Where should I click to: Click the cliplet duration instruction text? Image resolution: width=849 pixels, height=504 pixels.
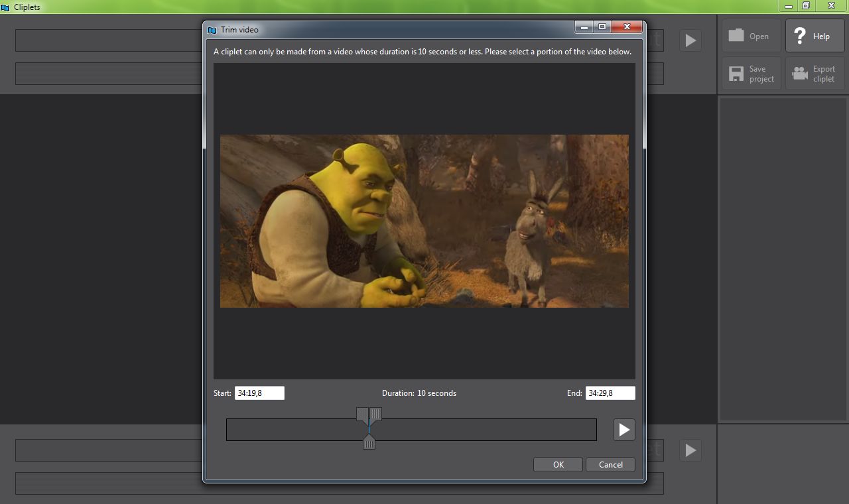pos(423,52)
